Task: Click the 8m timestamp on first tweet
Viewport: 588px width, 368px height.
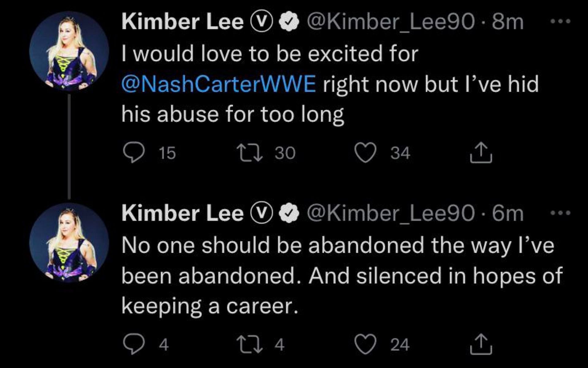Action: pyautogui.click(x=508, y=22)
